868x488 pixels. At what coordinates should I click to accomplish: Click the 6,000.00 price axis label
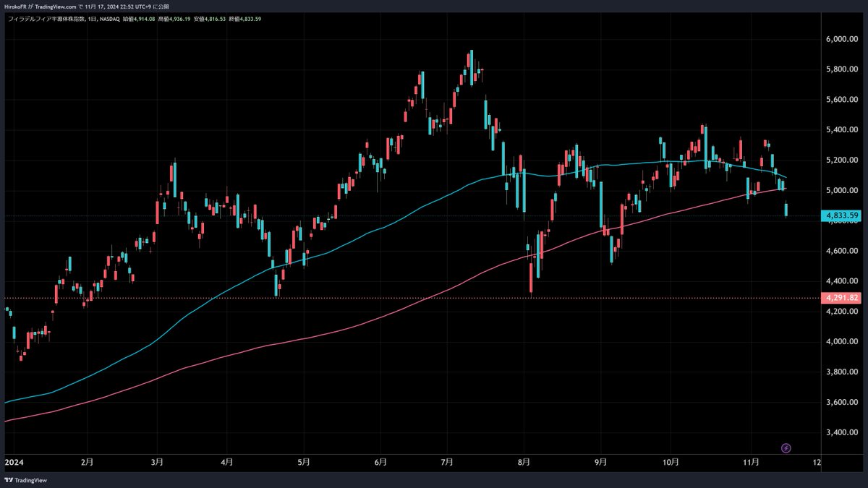pos(841,39)
